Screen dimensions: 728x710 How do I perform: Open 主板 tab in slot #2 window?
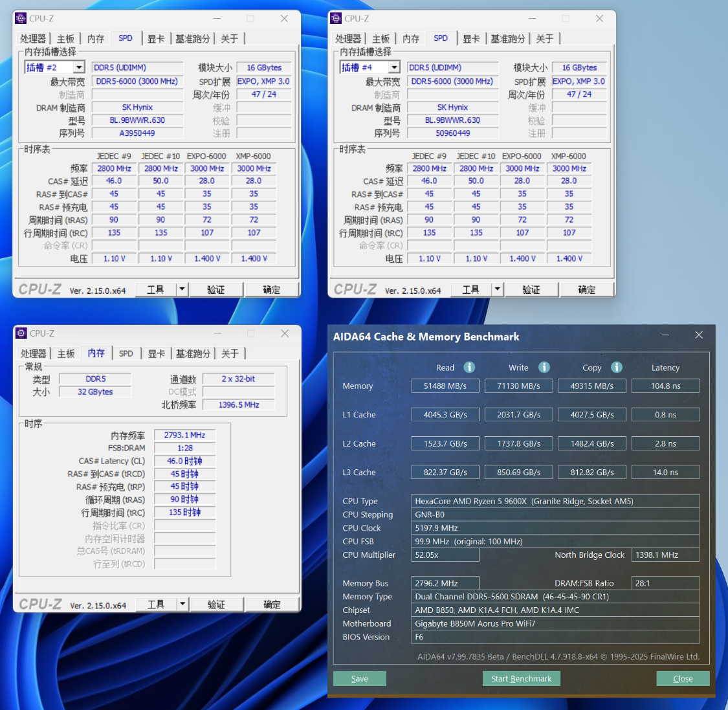pyautogui.click(x=65, y=39)
